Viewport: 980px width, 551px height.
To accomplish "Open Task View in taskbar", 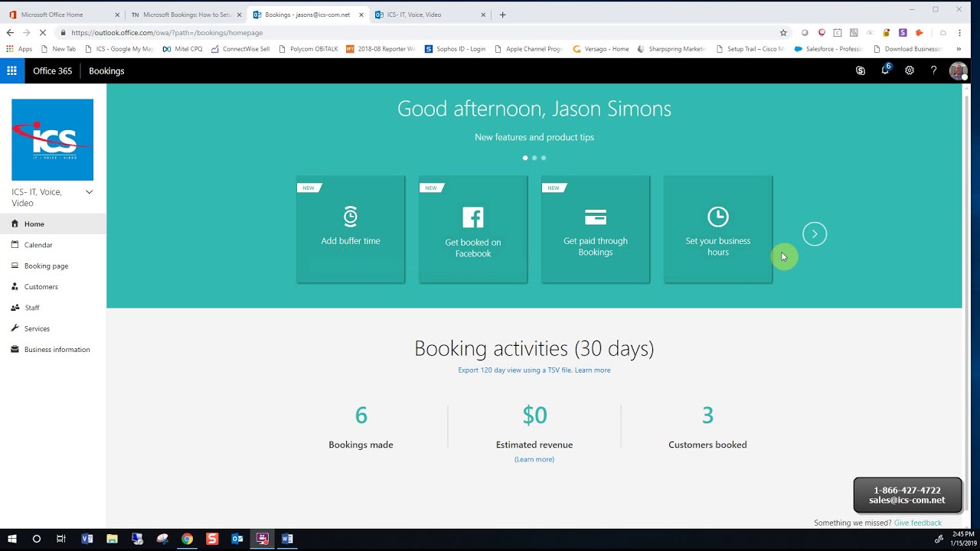I will click(x=61, y=539).
